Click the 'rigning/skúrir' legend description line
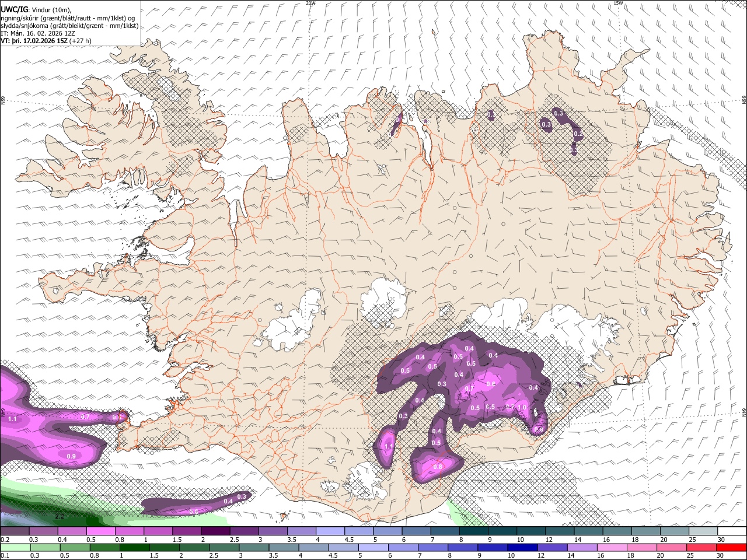This screenshot has height=560, width=747. (x=69, y=18)
